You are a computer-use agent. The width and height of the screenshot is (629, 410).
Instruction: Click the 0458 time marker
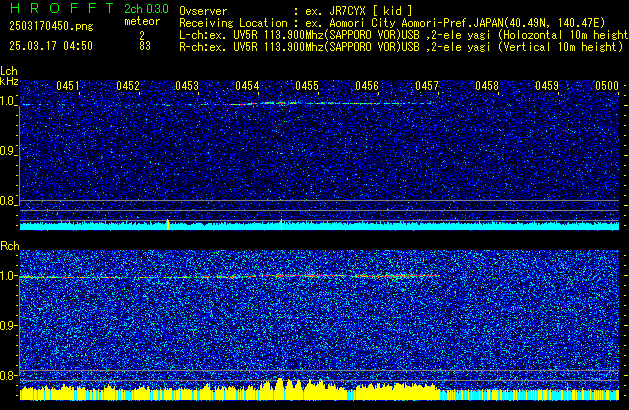[x=487, y=86]
